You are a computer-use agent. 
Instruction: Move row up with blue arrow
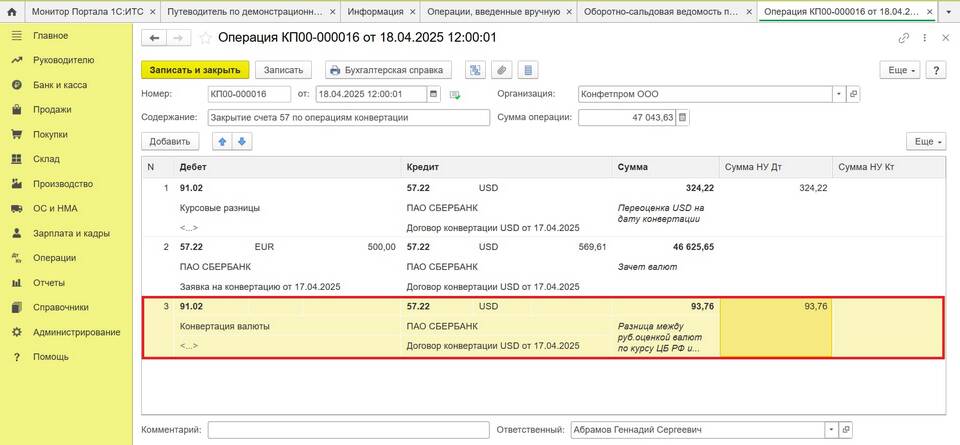click(x=223, y=141)
